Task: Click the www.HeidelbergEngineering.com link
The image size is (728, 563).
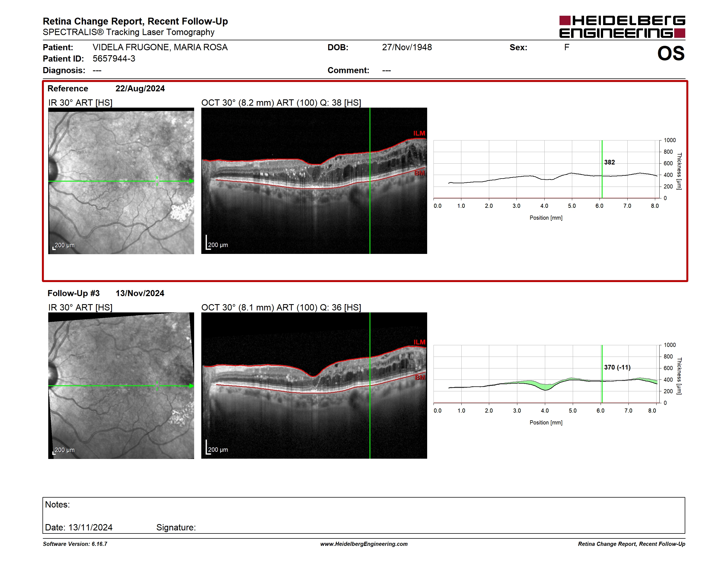Action: pyautogui.click(x=364, y=544)
